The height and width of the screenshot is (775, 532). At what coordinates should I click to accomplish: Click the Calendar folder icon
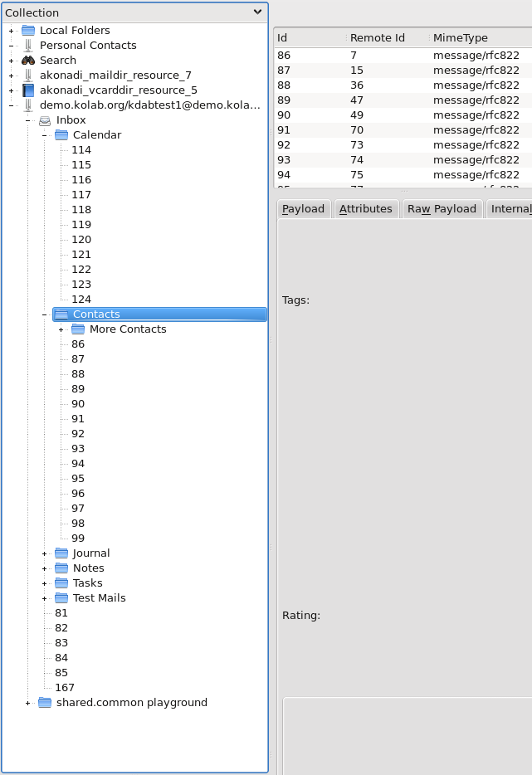click(x=61, y=135)
